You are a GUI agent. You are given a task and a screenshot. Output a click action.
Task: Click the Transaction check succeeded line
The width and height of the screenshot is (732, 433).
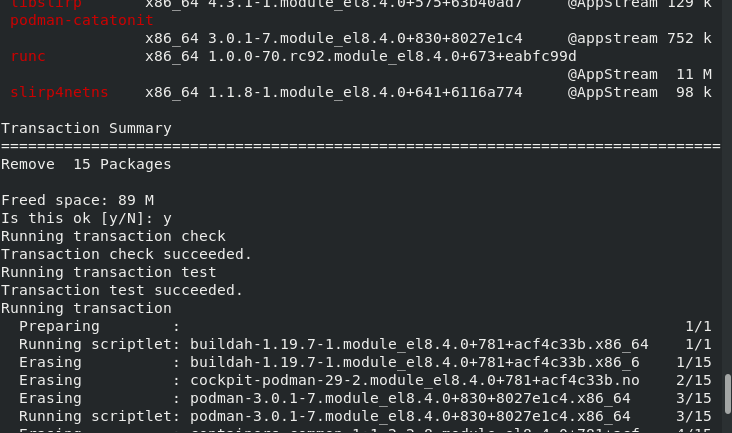point(127,254)
